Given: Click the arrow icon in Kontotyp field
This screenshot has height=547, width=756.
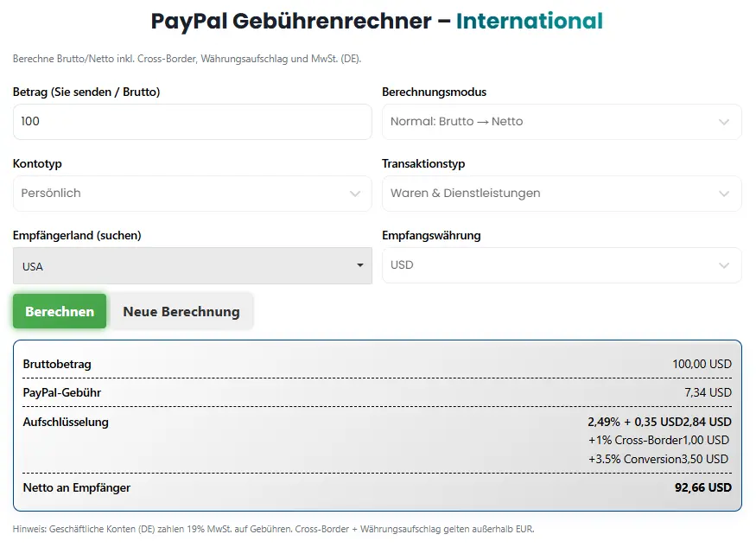Looking at the screenshot, I should [354, 194].
